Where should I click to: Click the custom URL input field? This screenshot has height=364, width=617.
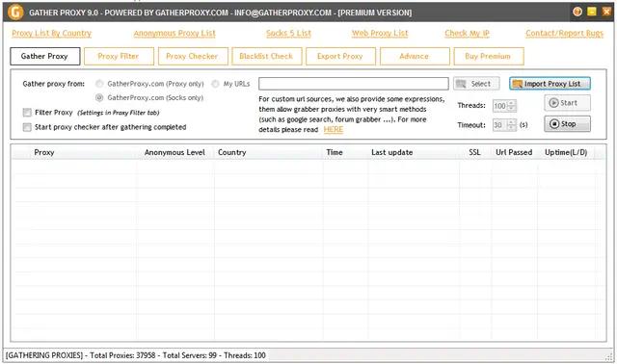[354, 84]
